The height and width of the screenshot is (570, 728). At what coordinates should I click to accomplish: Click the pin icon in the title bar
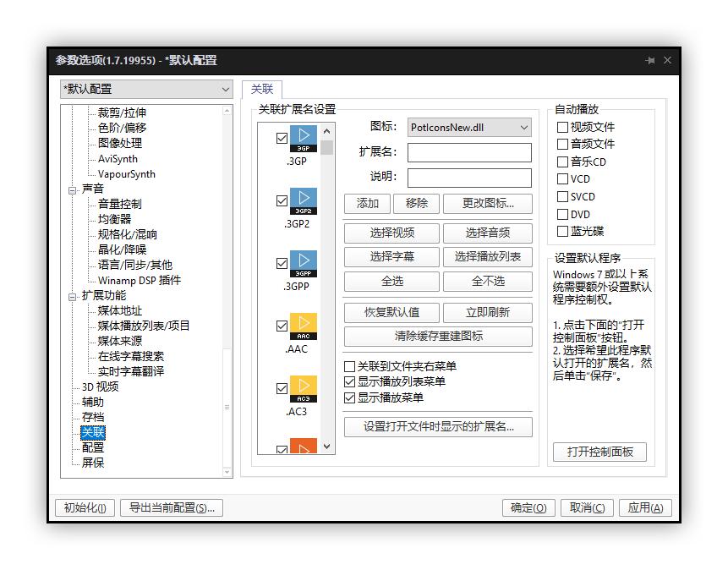point(649,60)
